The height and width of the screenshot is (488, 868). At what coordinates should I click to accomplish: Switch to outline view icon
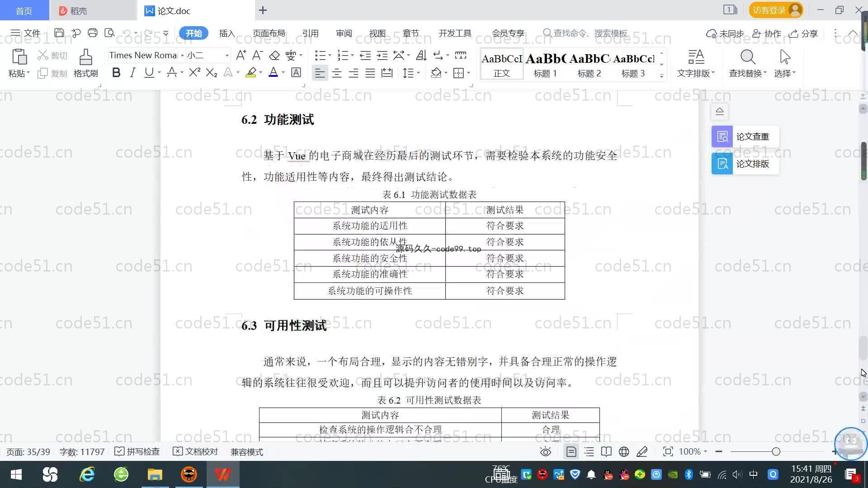point(589,452)
